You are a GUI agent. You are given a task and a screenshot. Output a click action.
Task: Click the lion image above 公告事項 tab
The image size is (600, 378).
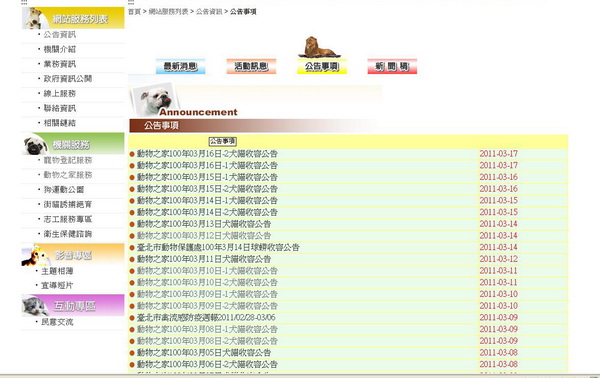click(x=319, y=47)
